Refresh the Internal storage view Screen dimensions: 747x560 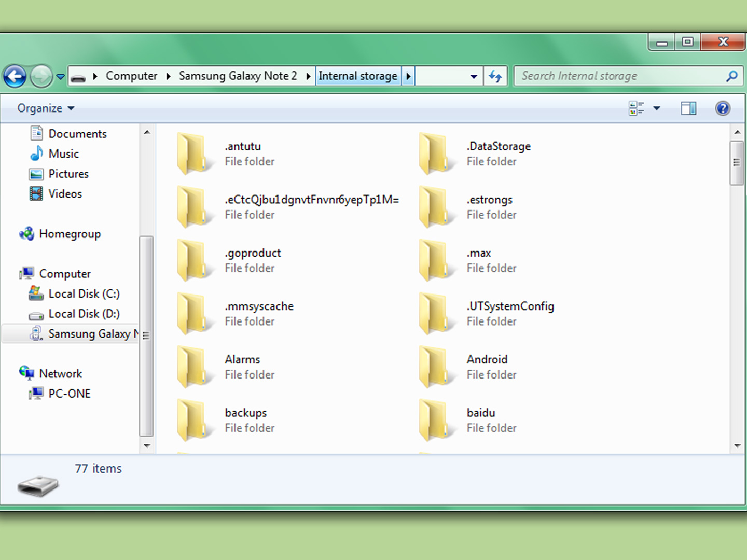[x=495, y=77]
